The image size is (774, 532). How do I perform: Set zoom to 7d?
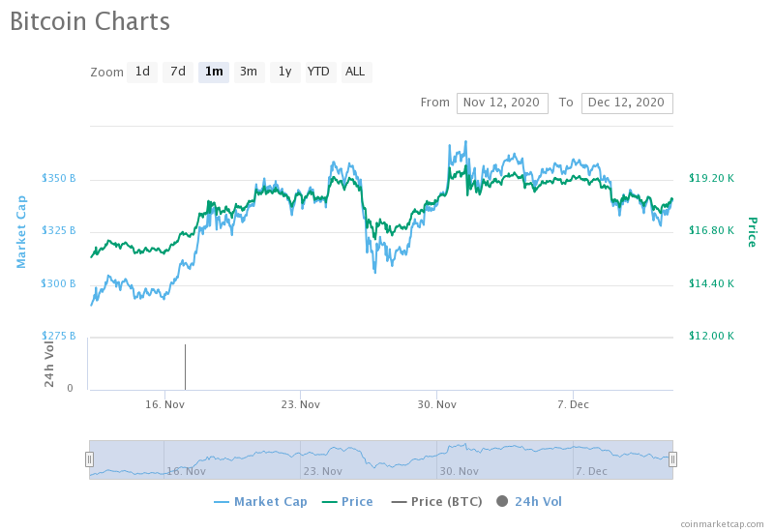pos(178,72)
